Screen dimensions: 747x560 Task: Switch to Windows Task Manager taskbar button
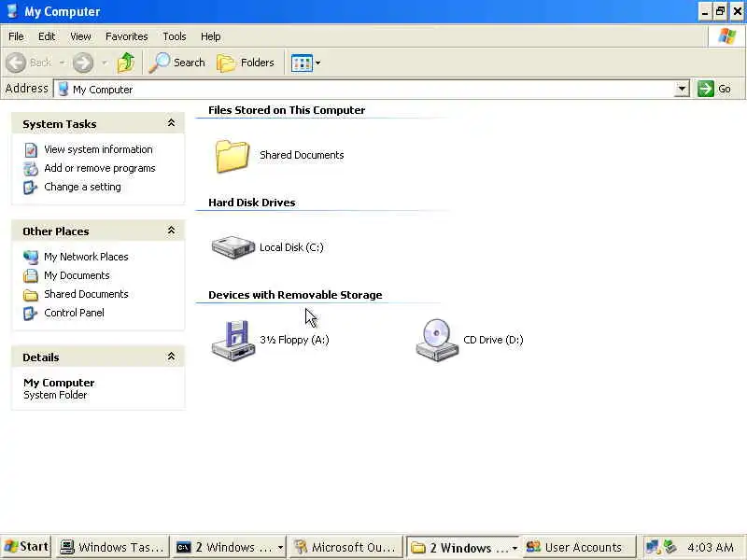(x=112, y=547)
